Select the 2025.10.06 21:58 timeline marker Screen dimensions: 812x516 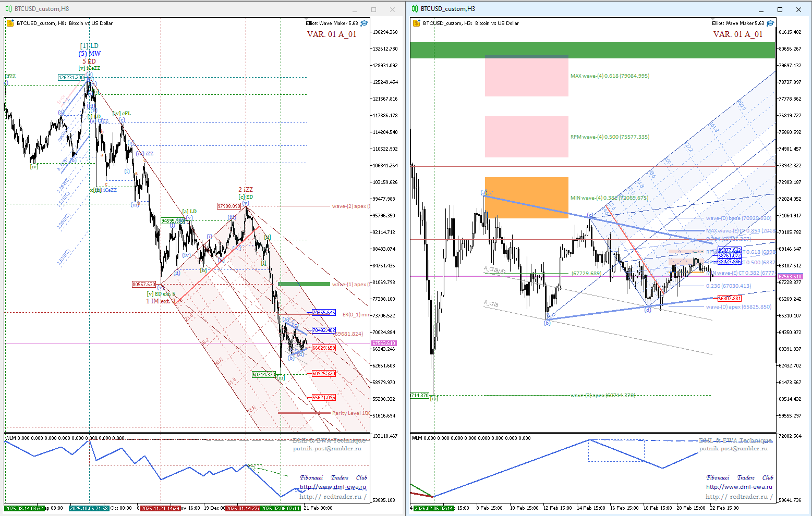[x=89, y=508]
